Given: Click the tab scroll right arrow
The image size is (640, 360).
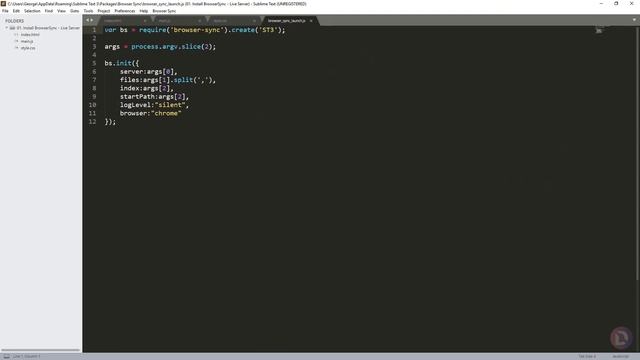Looking at the screenshot, I should (x=91, y=20).
